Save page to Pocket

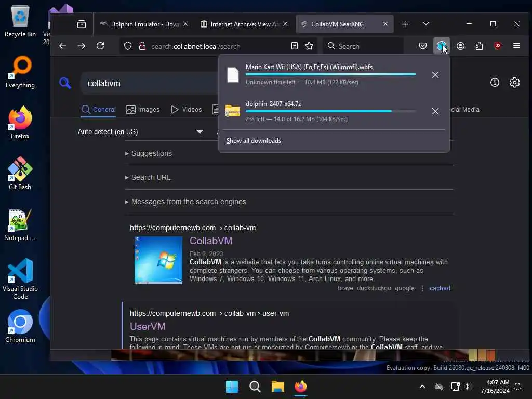click(x=423, y=46)
